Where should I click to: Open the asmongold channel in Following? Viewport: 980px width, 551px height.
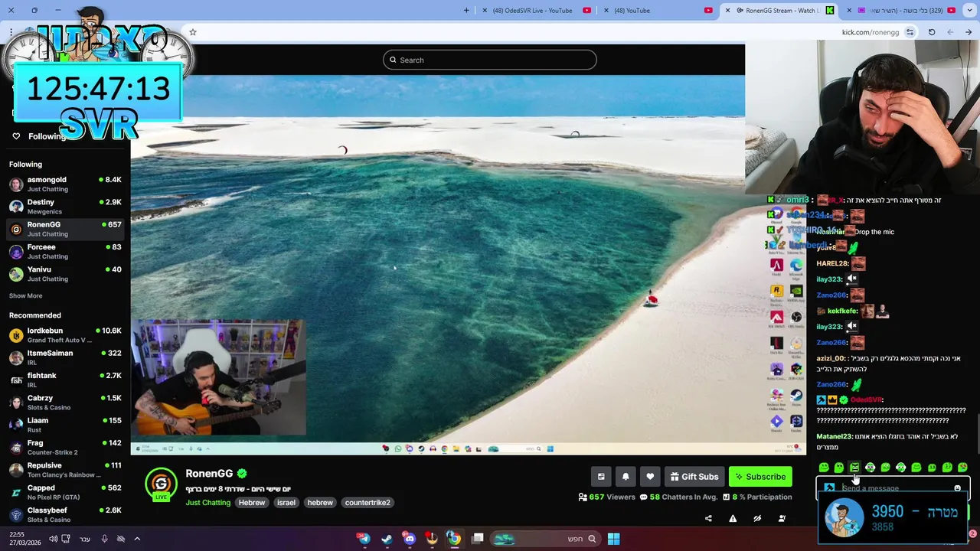[x=65, y=184]
